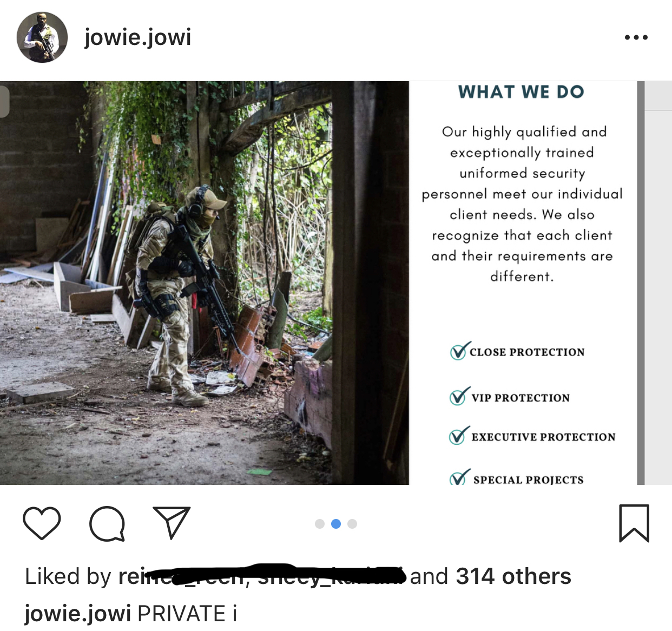This screenshot has height=631, width=672.
Task: Click the Close Protection checkmark
Action: pos(459,351)
